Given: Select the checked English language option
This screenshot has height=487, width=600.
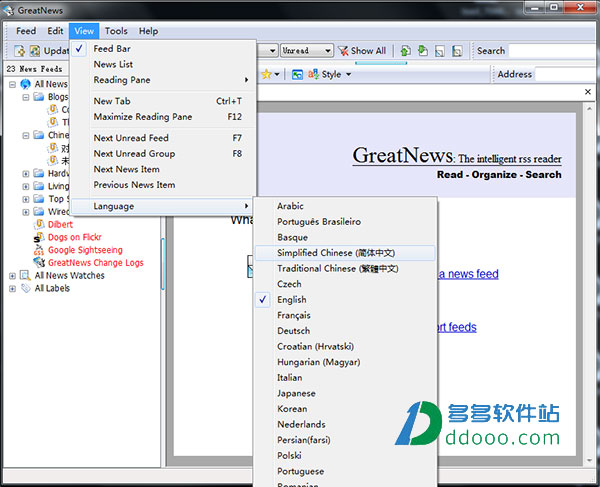Looking at the screenshot, I should 345,300.
